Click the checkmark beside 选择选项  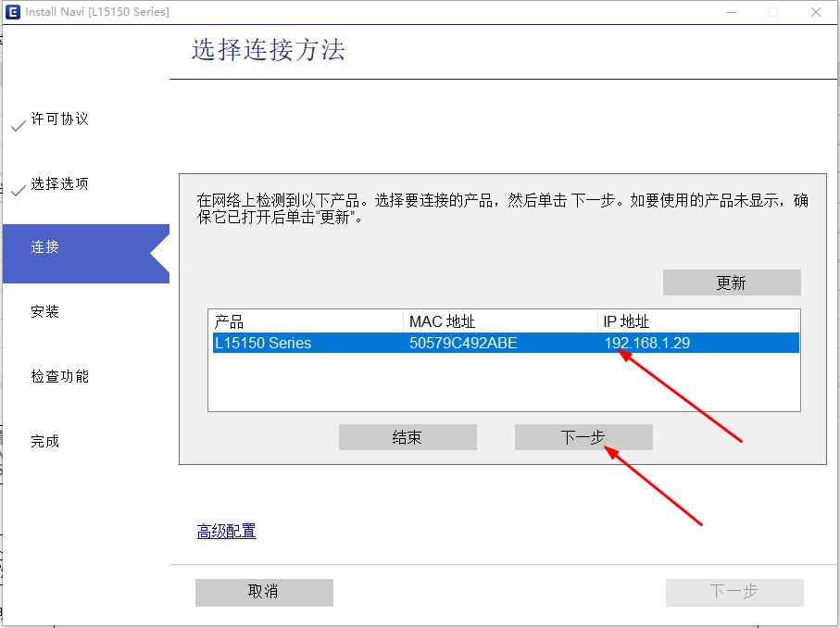tap(18, 191)
